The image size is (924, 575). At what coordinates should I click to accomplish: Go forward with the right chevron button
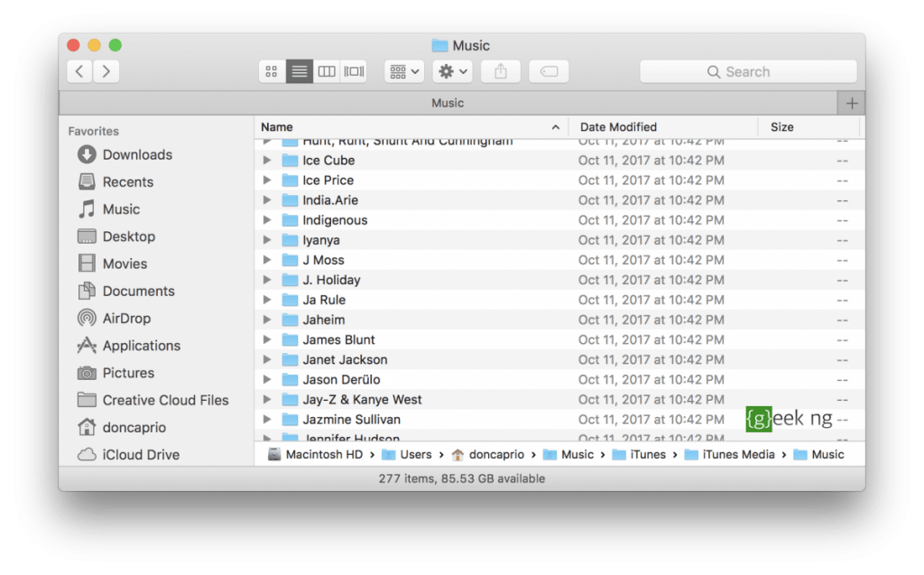[x=106, y=71]
